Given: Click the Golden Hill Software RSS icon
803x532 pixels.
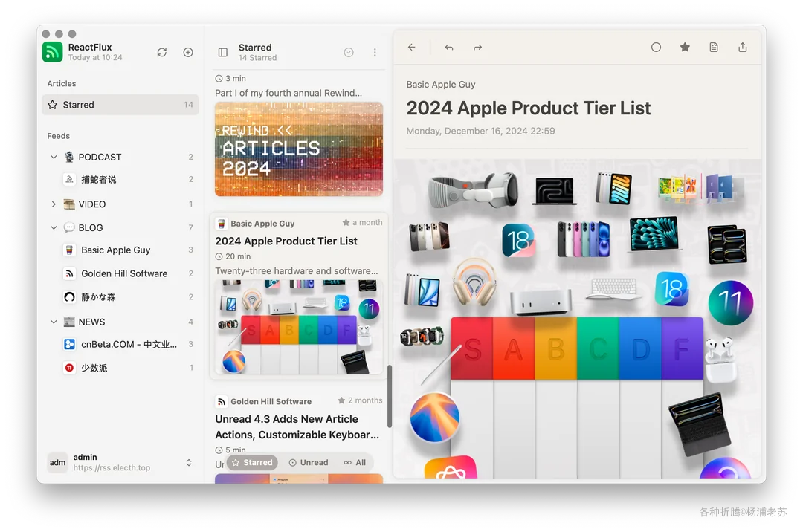Looking at the screenshot, I should (69, 273).
